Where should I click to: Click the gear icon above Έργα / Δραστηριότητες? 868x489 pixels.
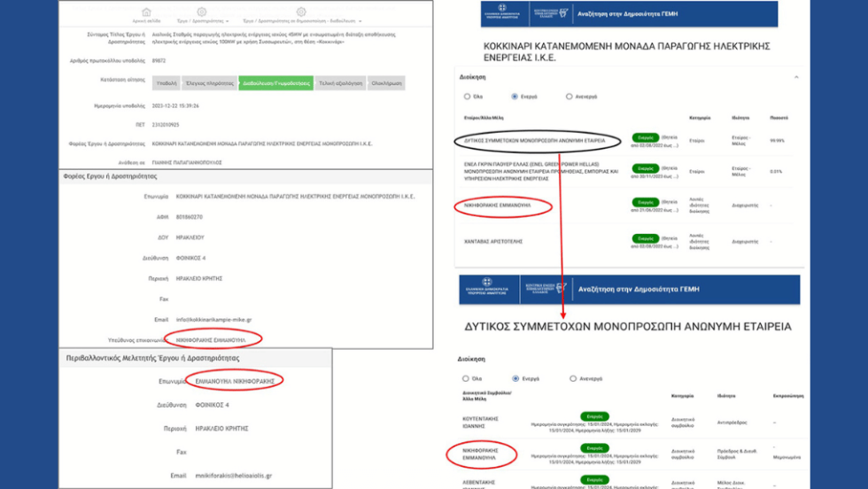[x=202, y=12]
